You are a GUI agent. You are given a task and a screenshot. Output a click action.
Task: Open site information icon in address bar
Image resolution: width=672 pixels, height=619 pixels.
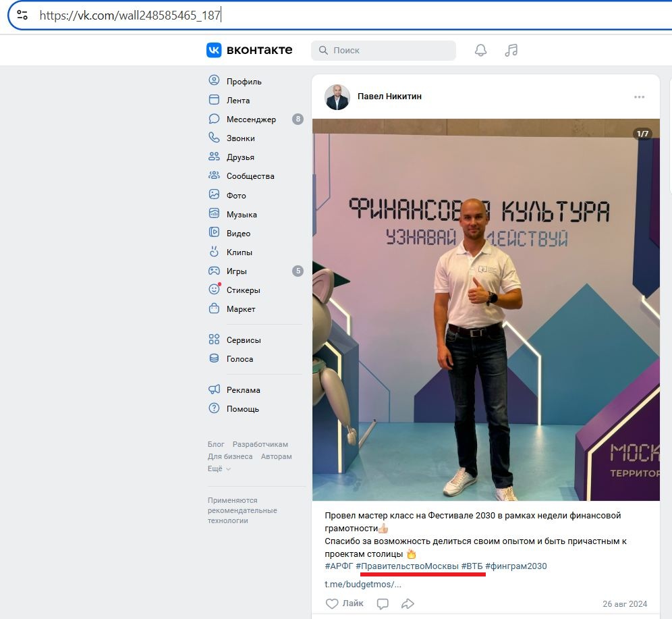point(22,15)
